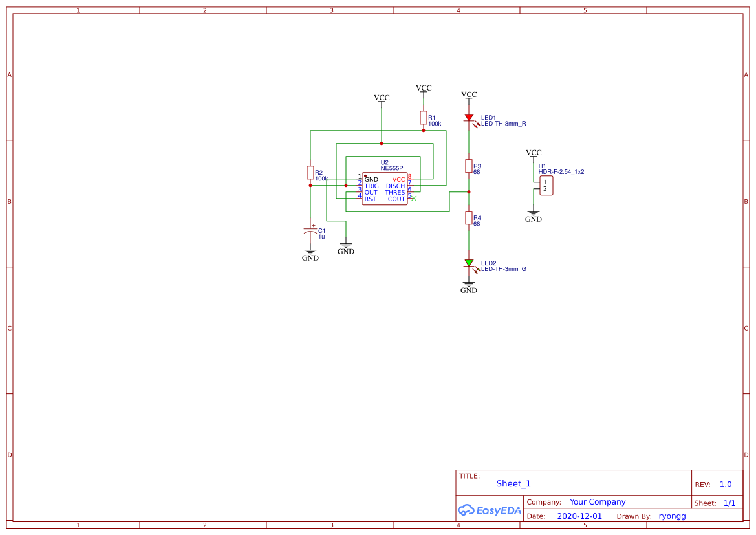Click the THRES pin label
The width and height of the screenshot is (756, 535).
395,193
